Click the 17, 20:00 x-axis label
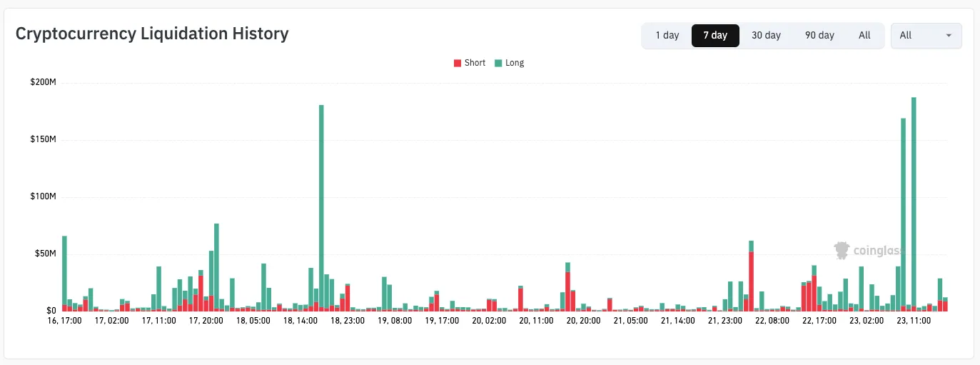This screenshot has width=980, height=365. point(206,321)
